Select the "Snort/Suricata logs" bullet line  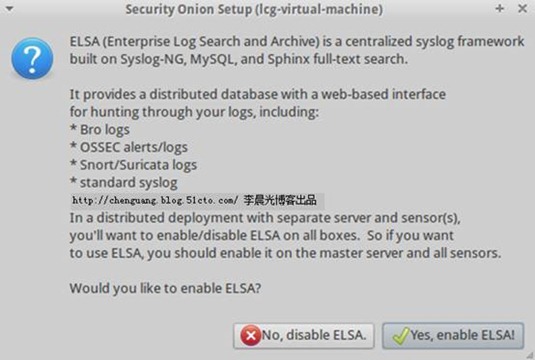pos(133,165)
